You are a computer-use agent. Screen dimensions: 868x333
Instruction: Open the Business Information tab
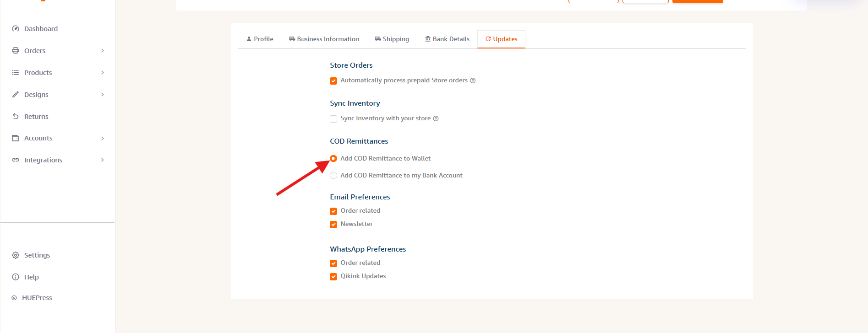coord(324,39)
